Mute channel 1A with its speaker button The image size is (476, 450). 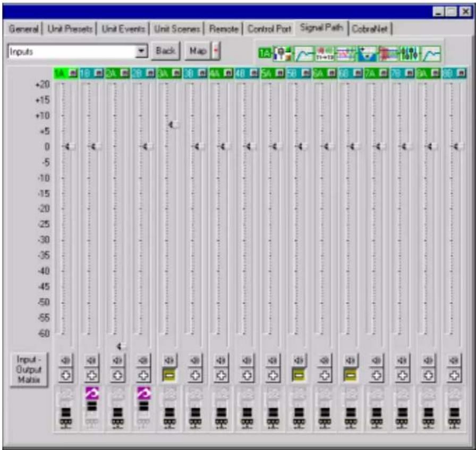[66, 360]
